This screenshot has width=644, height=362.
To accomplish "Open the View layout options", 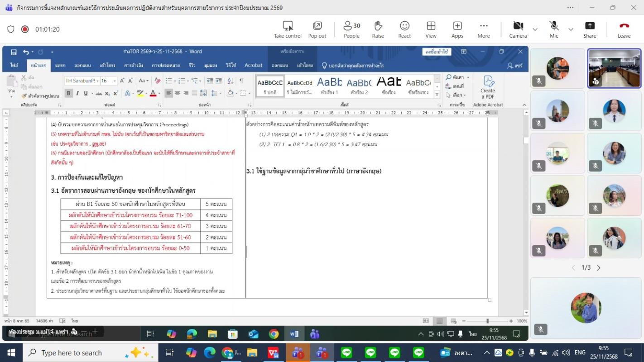I will [431, 29].
